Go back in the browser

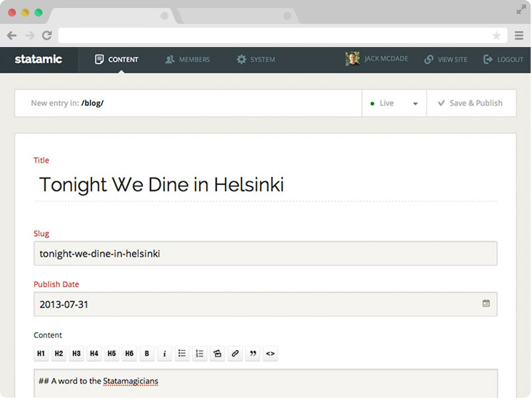click(x=12, y=36)
